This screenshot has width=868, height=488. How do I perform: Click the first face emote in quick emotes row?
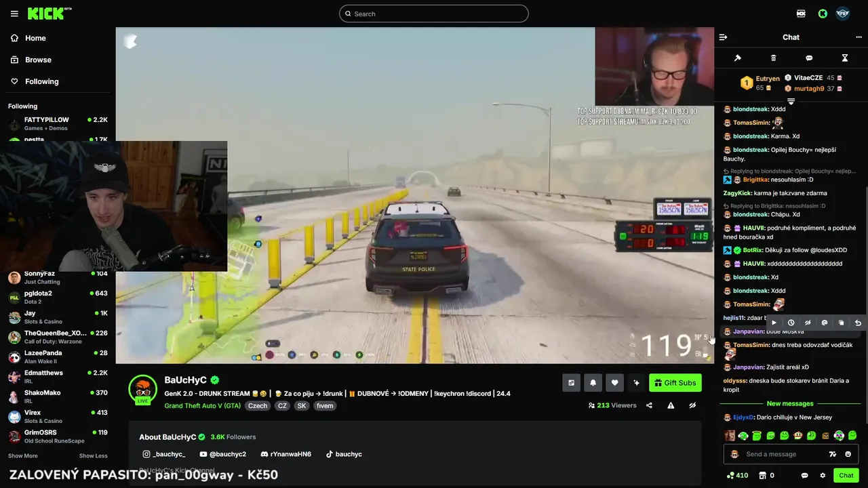point(730,436)
